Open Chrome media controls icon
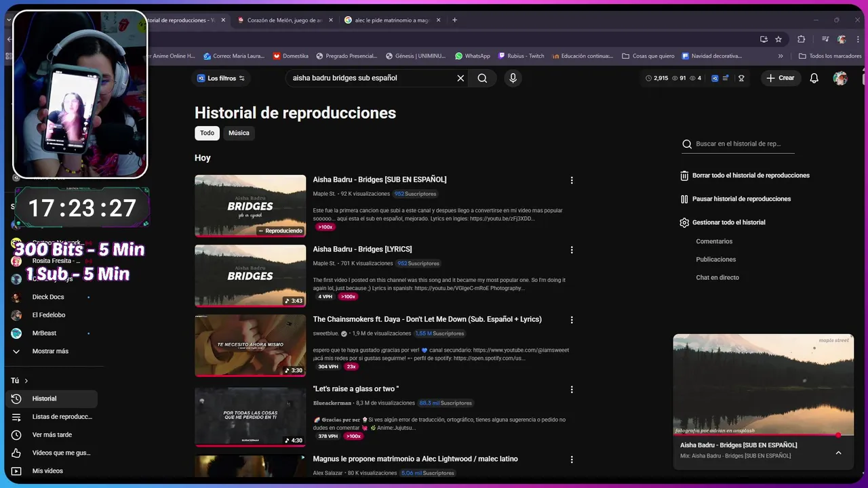Viewport: 868px width, 488px height. (x=825, y=39)
